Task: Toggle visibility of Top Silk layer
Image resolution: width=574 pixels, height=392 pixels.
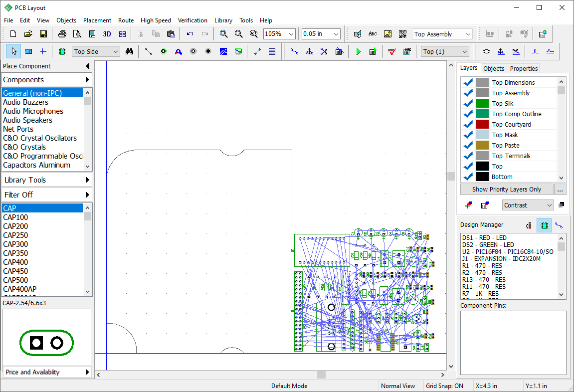Action: (x=468, y=103)
